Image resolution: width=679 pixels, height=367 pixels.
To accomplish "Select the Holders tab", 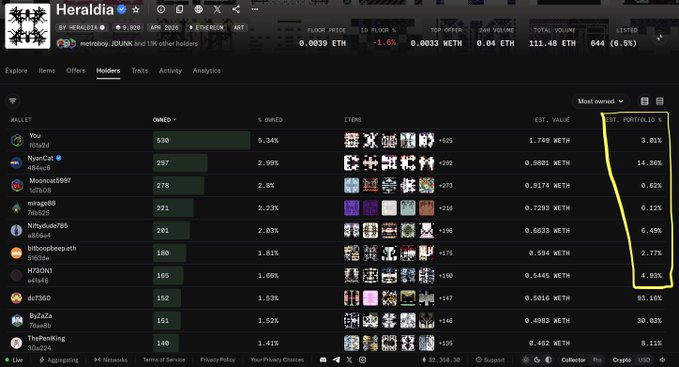I will 108,70.
